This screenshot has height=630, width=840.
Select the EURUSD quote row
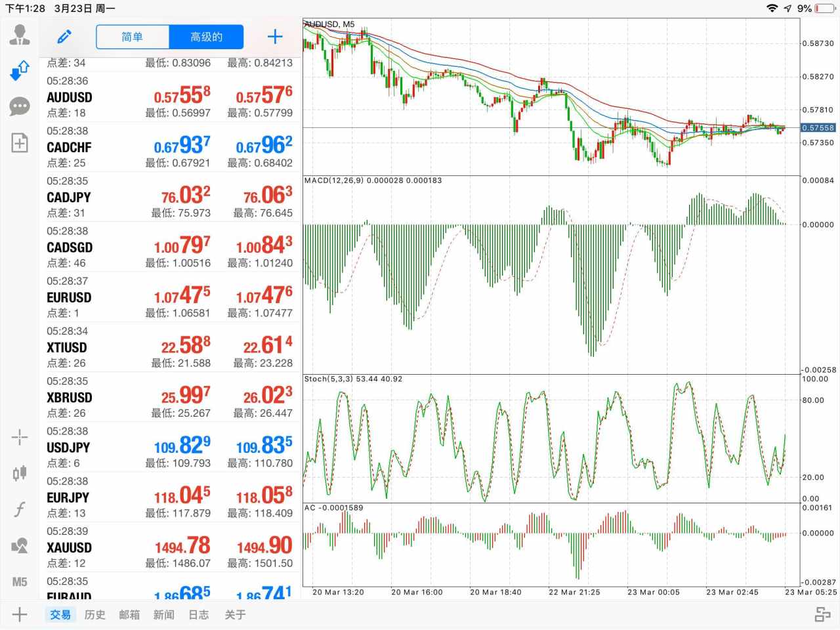[x=169, y=297]
